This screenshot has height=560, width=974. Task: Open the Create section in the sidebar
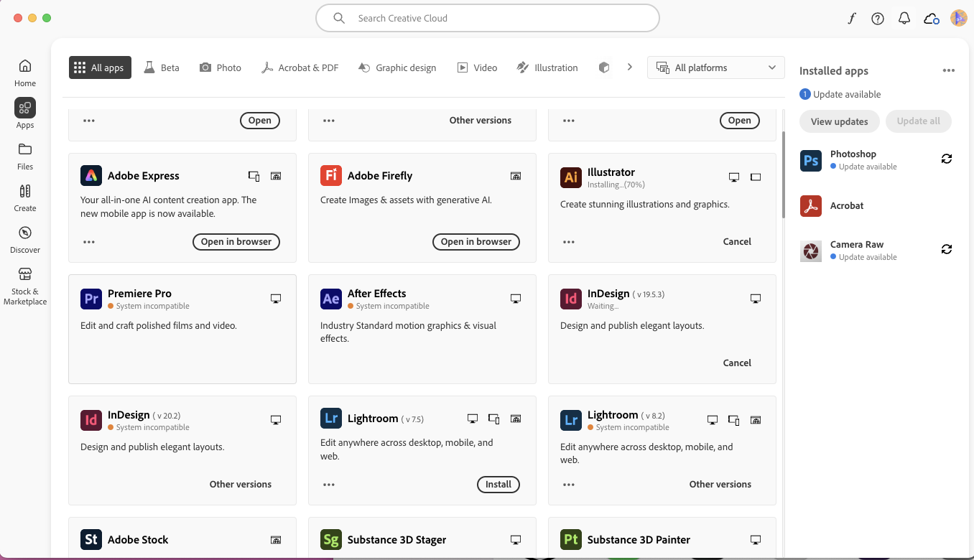coord(25,197)
